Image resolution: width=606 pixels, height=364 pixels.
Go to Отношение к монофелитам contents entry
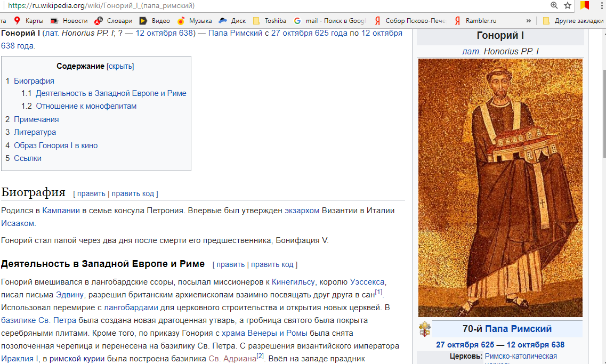[x=86, y=106]
